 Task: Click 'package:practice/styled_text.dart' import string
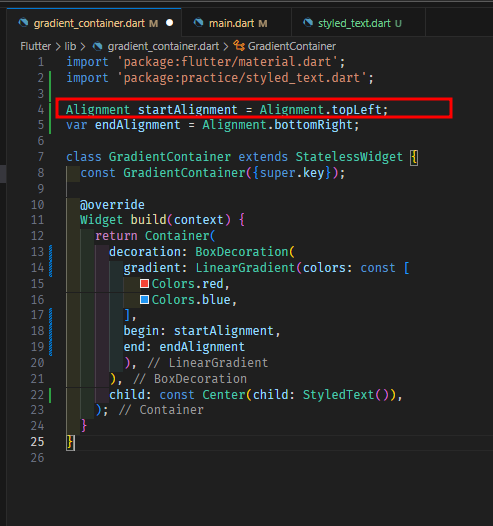241,78
